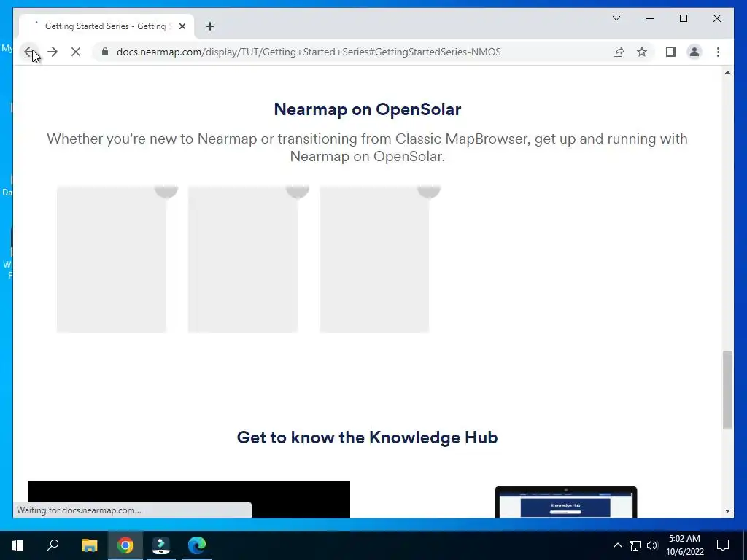Select the Getting Started Series tab
Screen dimensions: 747x560
(x=107, y=26)
